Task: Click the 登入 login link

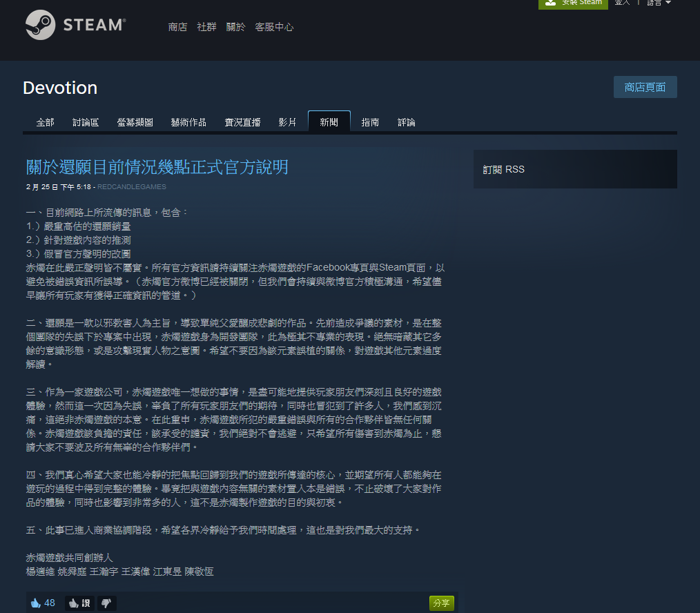Action: [x=622, y=3]
